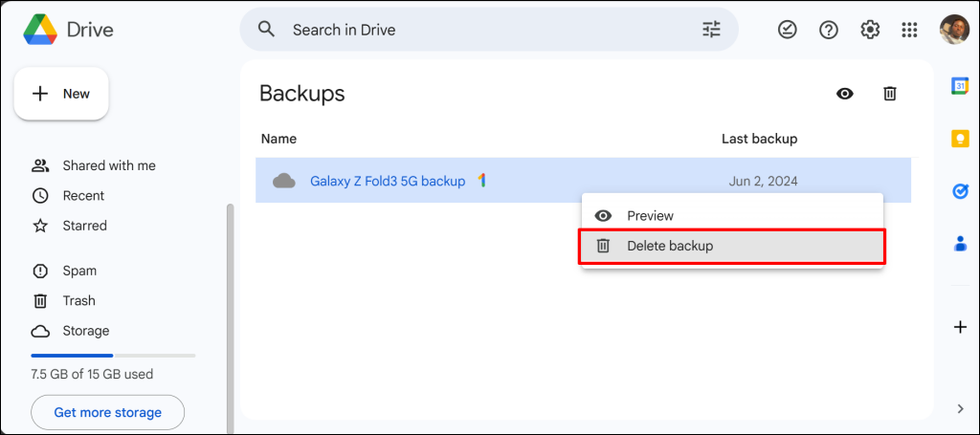Open the Settings gear icon
Image resolution: width=980 pixels, height=435 pixels.
pos(869,30)
